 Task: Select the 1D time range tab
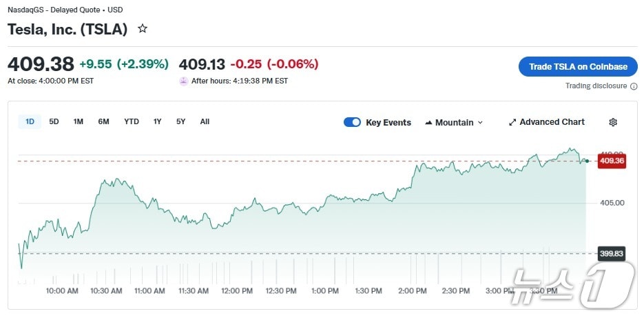[30, 121]
